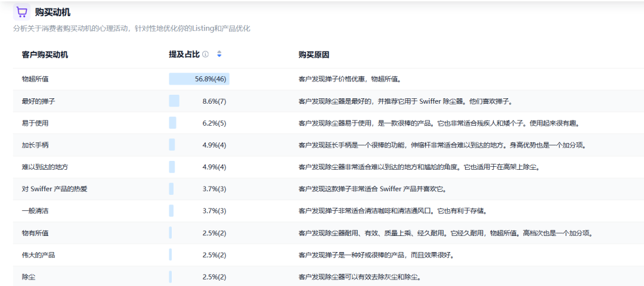Viewport: 644px width, 286px height.
Task: Select the 伟大的产品 motivation label
Action: [x=38, y=255]
